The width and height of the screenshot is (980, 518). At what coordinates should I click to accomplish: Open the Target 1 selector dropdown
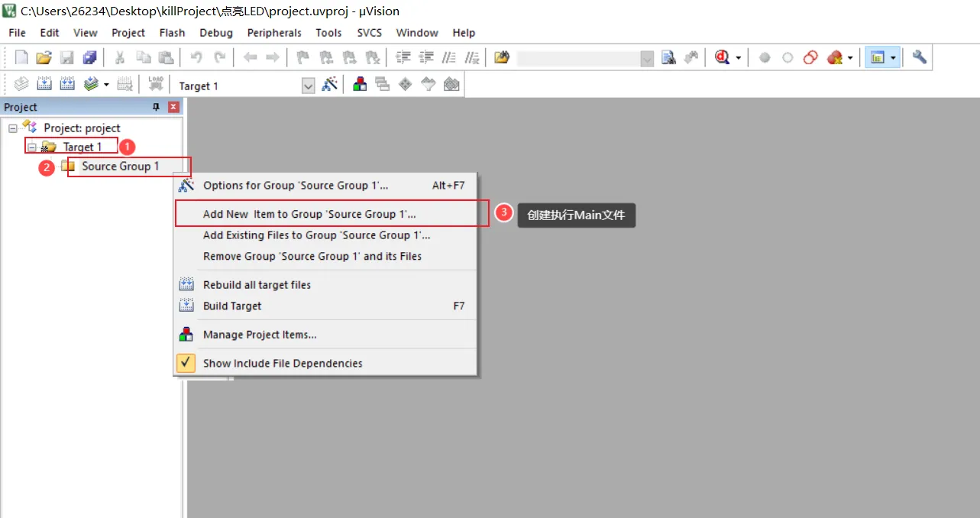click(x=308, y=86)
